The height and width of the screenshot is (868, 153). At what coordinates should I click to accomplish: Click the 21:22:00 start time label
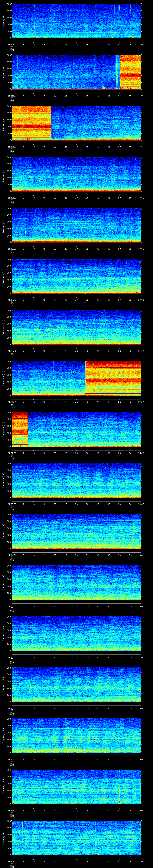tap(12, 453)
